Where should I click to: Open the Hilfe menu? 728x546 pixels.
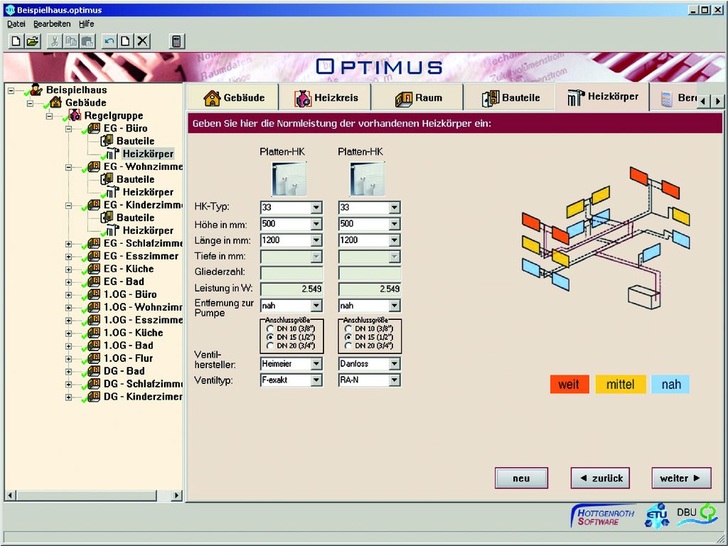(86, 24)
